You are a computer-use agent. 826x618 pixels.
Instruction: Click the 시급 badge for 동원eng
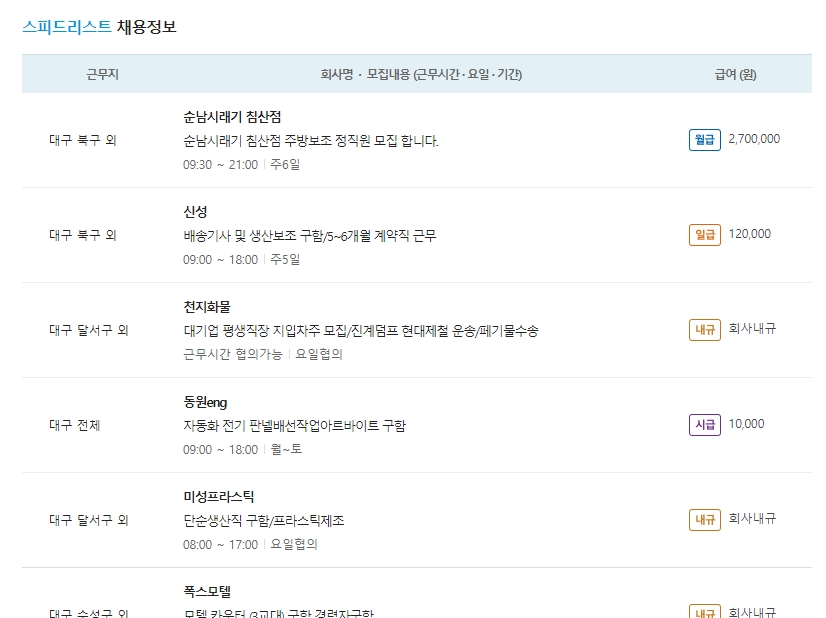coord(705,423)
